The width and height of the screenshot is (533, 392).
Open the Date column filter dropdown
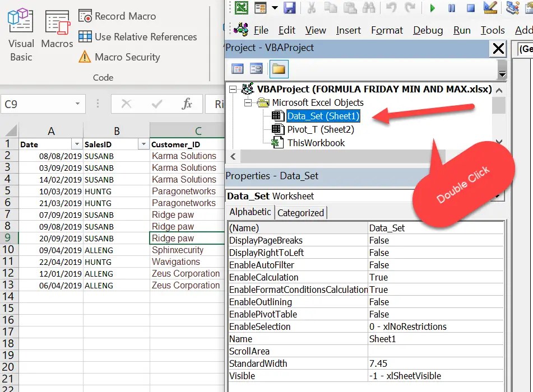75,144
